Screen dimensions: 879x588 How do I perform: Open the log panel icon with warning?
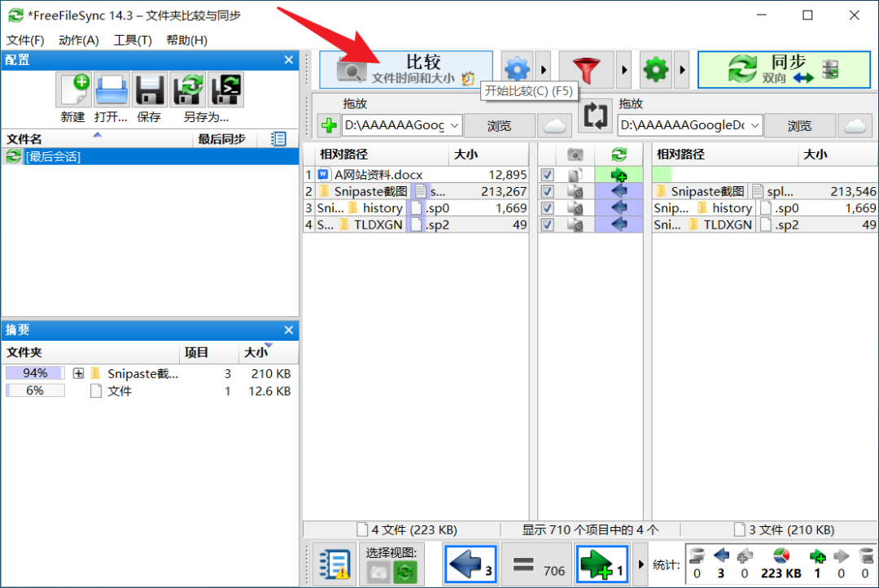coord(335,564)
